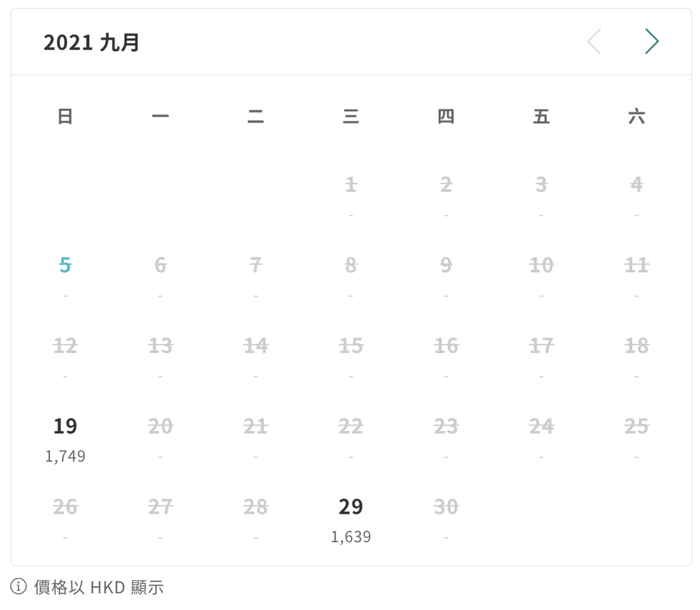The image size is (700, 610).
Task: Select September 19 priced 1,749
Action: pyautogui.click(x=65, y=438)
